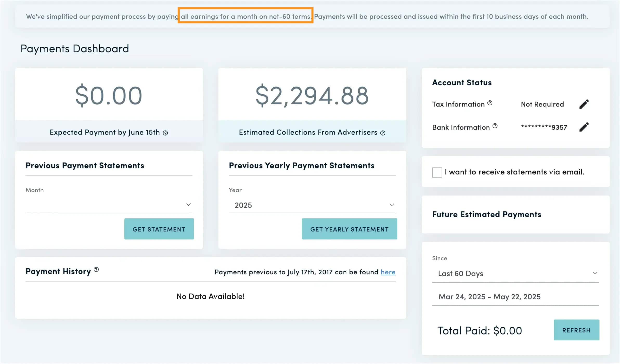Edit Tax Information with pencil icon
Screen dimensions: 620x364
584,104
